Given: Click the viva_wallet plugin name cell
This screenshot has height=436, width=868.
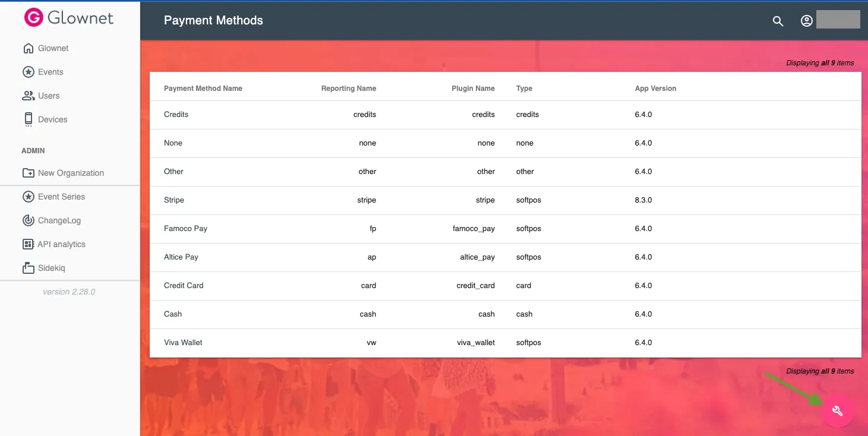Looking at the screenshot, I should [476, 343].
